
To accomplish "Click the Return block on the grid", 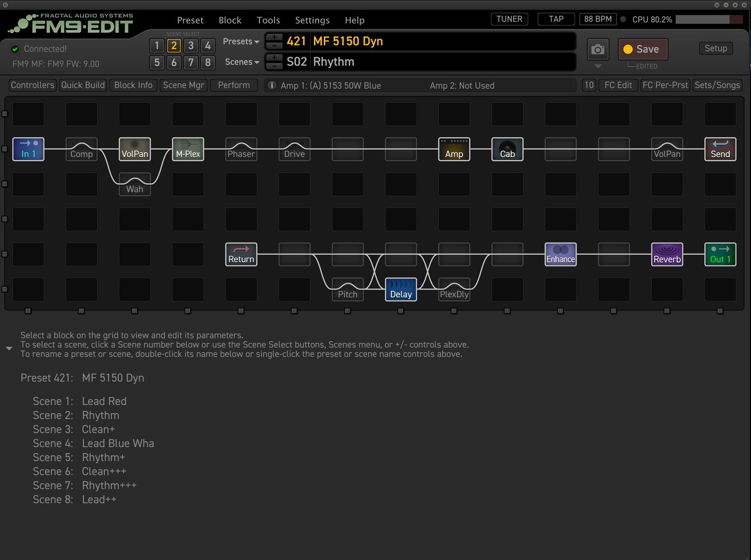I will (241, 255).
